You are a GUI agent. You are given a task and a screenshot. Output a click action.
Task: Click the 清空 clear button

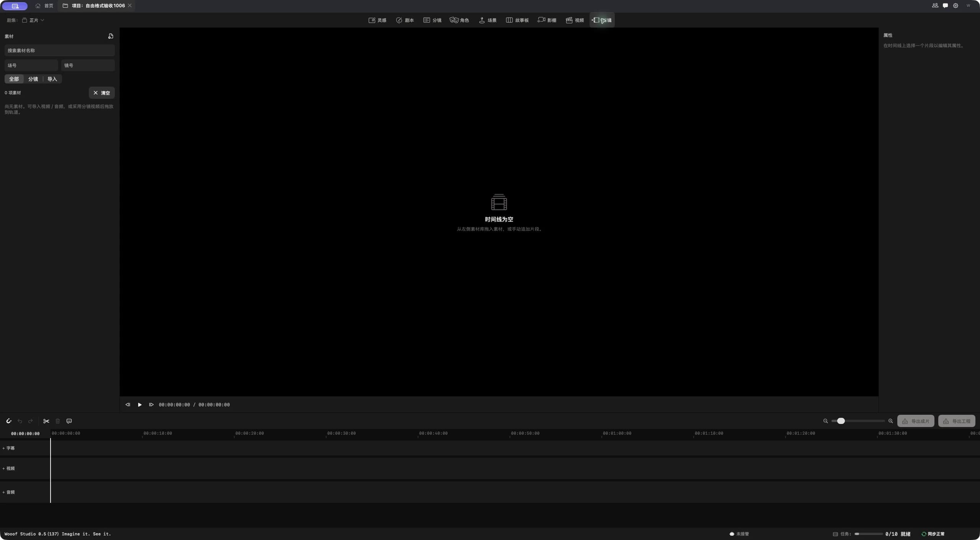(x=102, y=93)
